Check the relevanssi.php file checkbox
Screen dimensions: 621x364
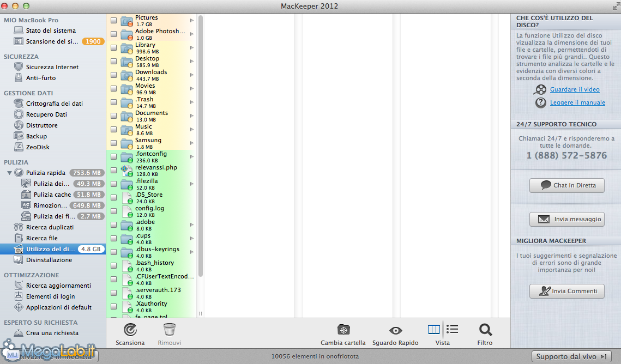tap(113, 171)
